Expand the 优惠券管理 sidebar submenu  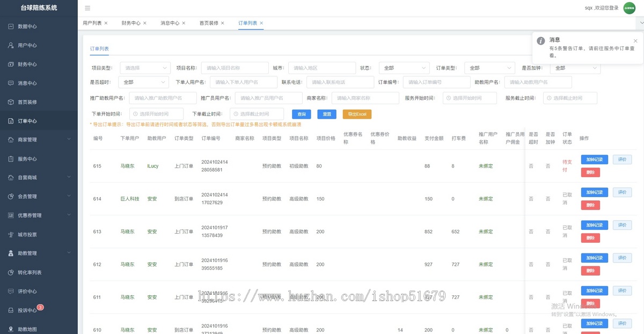(x=69, y=215)
